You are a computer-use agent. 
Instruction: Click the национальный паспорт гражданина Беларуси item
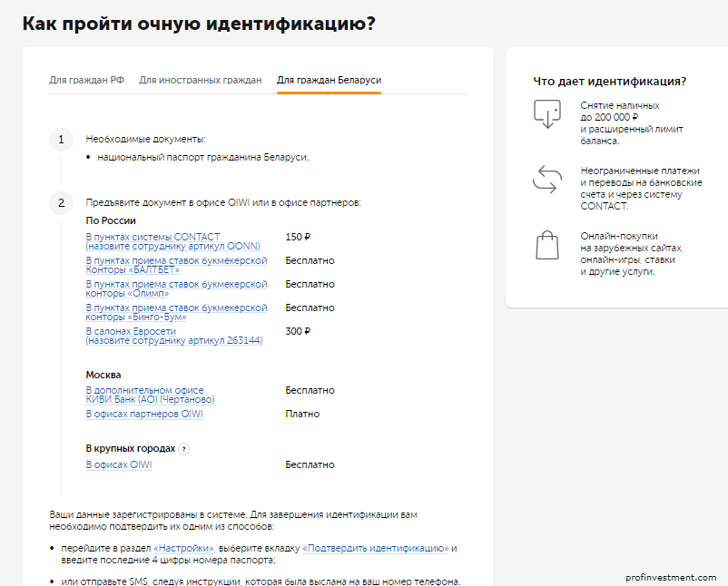coord(203,157)
